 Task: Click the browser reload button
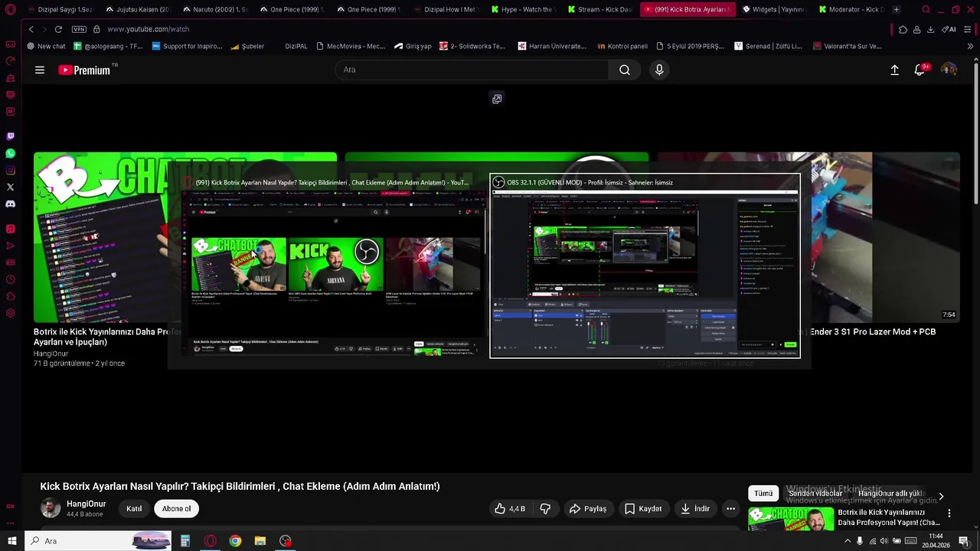tap(58, 29)
